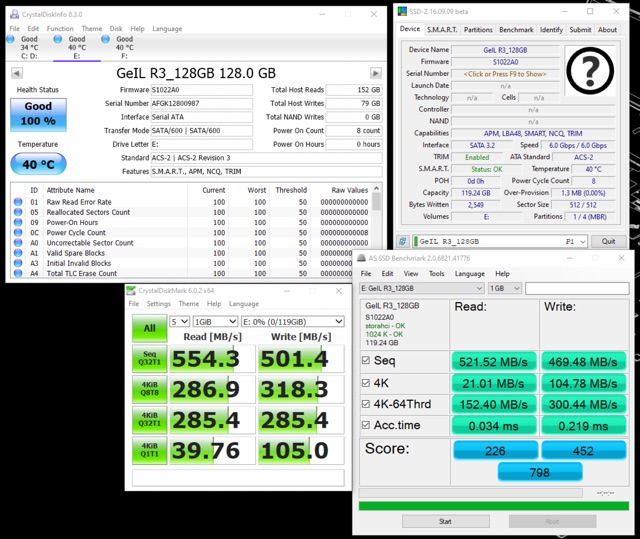Click the Good 100% health status box
Screen dimensions: 640x539
tap(38, 113)
